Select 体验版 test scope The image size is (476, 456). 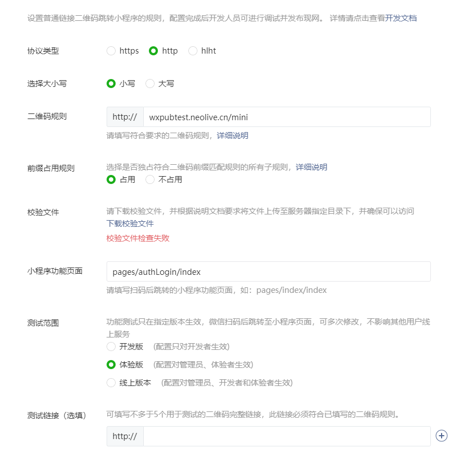(111, 365)
